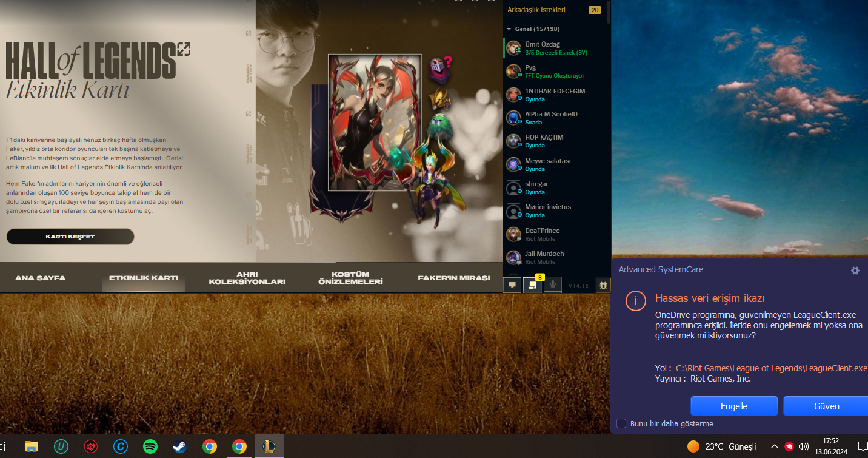The width and height of the screenshot is (868, 458).
Task: Select the ETKİNLİK KARTI tab
Action: click(144, 278)
